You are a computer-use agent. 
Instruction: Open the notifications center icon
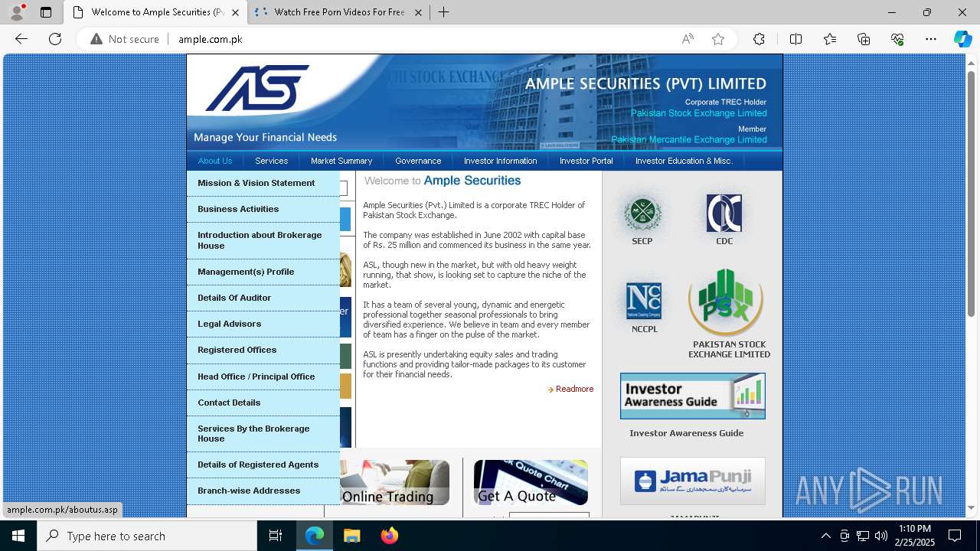pyautogui.click(x=955, y=536)
